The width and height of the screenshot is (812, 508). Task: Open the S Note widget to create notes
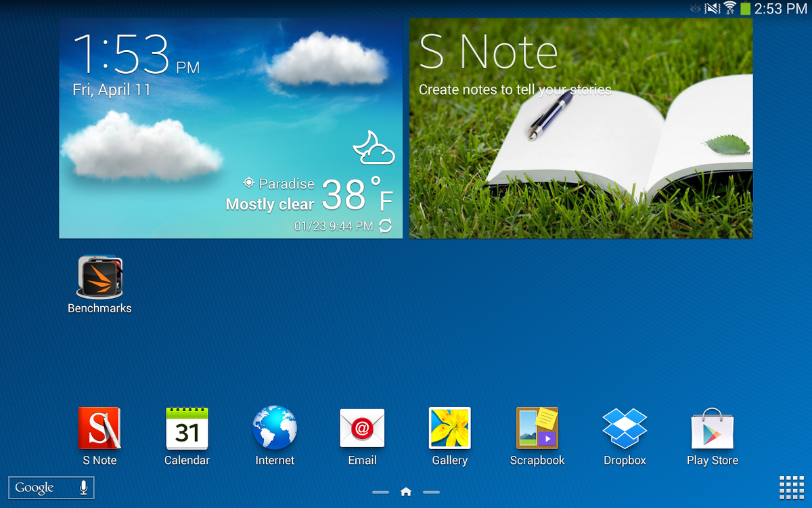coord(581,129)
